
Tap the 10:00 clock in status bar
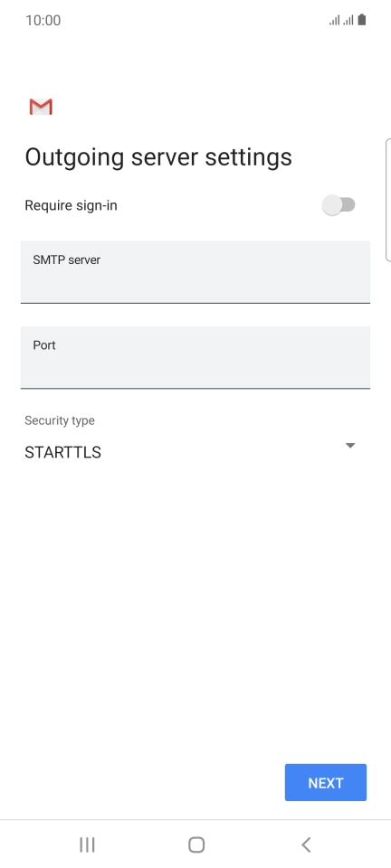[43, 21]
